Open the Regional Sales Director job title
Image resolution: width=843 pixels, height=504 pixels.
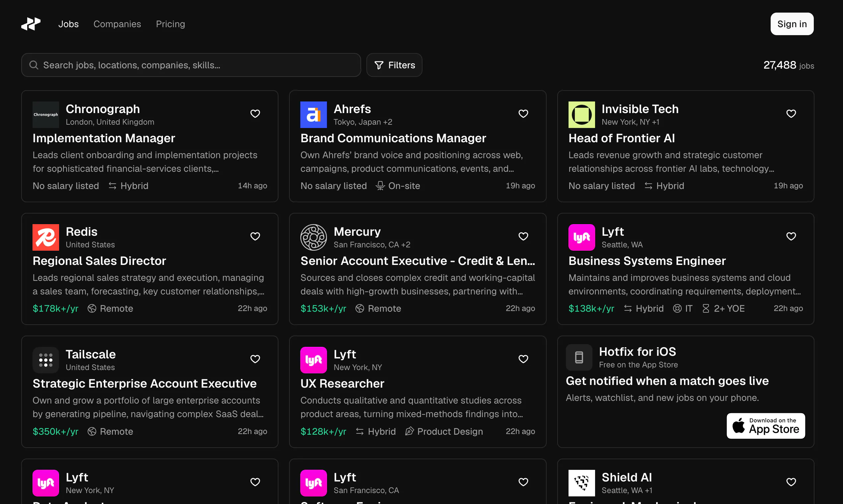click(99, 261)
